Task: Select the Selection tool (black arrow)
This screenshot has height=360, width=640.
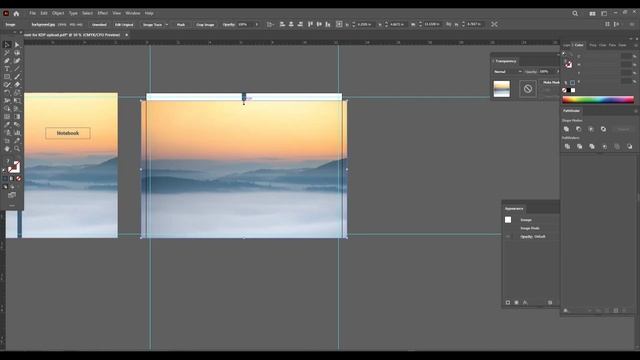Action: point(7,44)
